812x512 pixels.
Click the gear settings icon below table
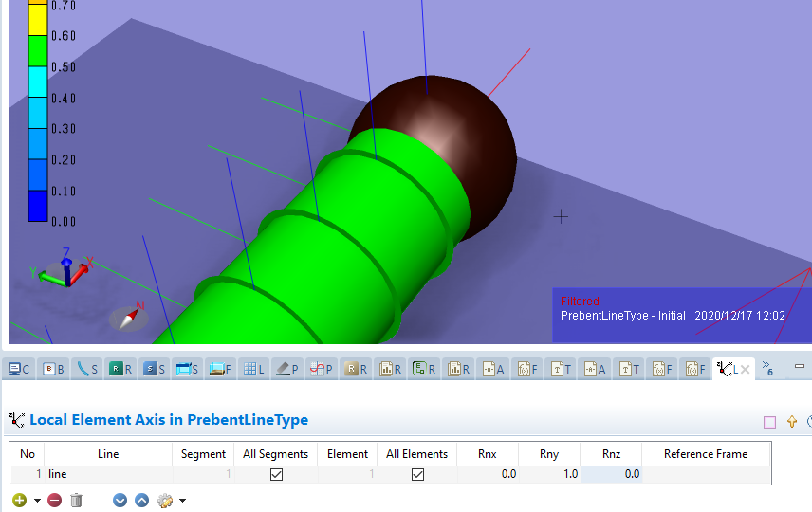[166, 500]
